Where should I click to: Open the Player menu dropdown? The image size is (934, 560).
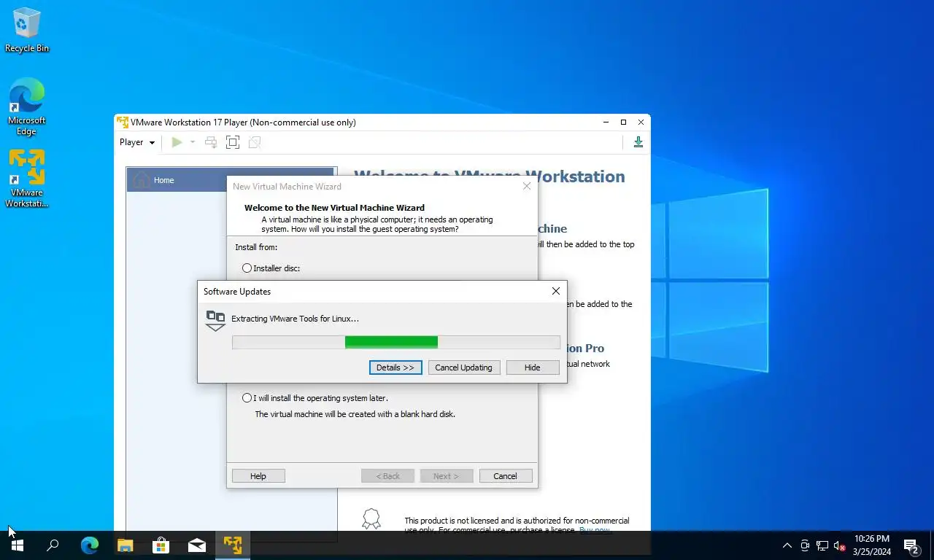(x=137, y=142)
